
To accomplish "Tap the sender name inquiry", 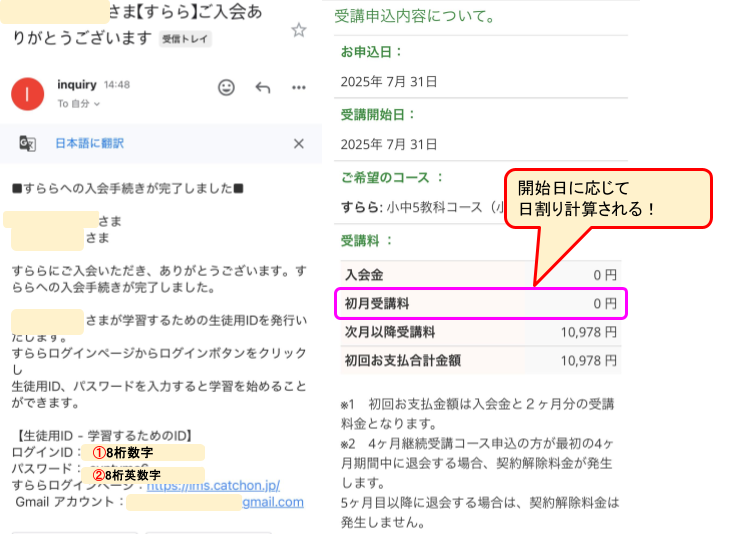I will (x=77, y=85).
